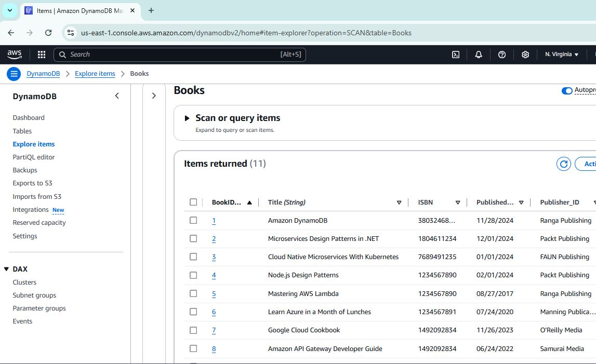The image size is (596, 364).
Task: View site information icon in address bar
Action: pos(71,33)
